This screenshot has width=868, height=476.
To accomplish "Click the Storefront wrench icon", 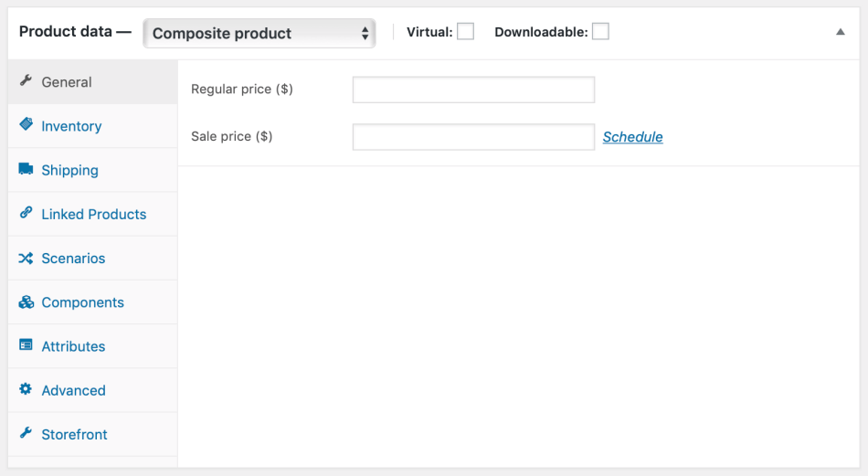I will [x=26, y=433].
